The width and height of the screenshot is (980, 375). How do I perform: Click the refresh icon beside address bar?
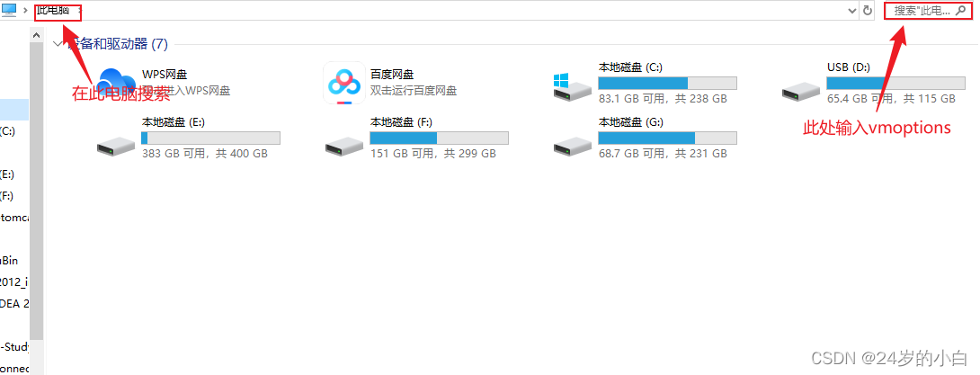867,11
